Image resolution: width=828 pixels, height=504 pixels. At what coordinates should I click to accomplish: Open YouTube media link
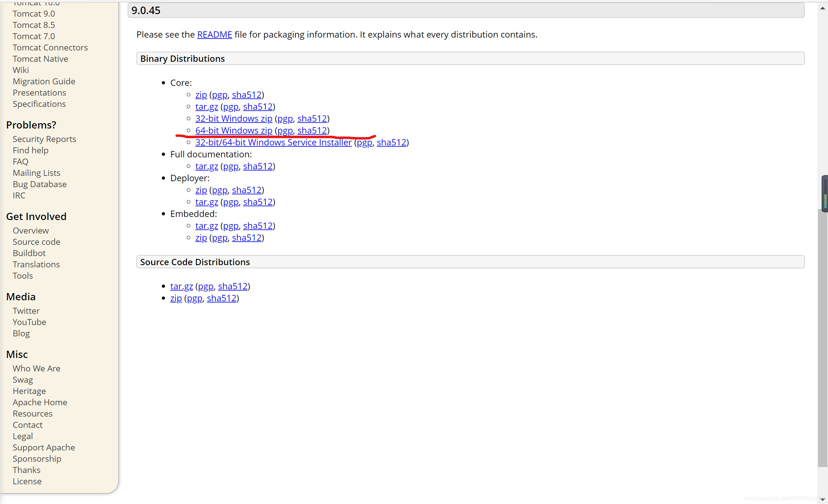pyautogui.click(x=29, y=322)
